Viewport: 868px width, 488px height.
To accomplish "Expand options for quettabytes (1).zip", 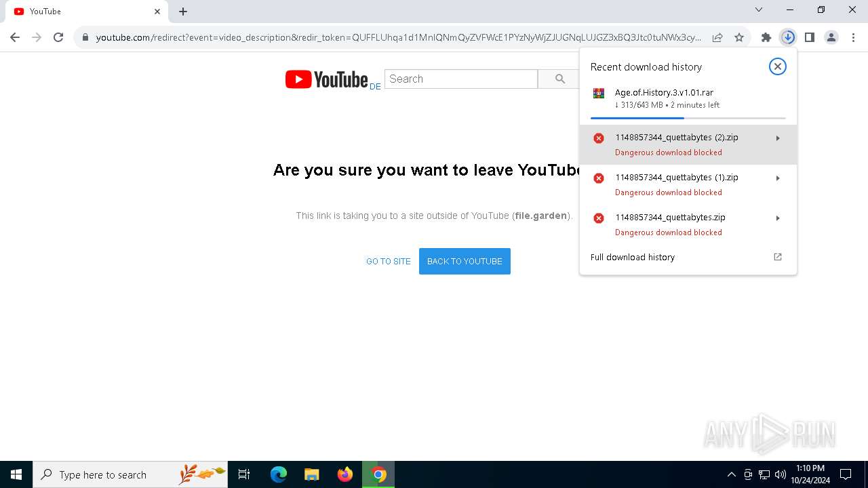I will tap(778, 178).
